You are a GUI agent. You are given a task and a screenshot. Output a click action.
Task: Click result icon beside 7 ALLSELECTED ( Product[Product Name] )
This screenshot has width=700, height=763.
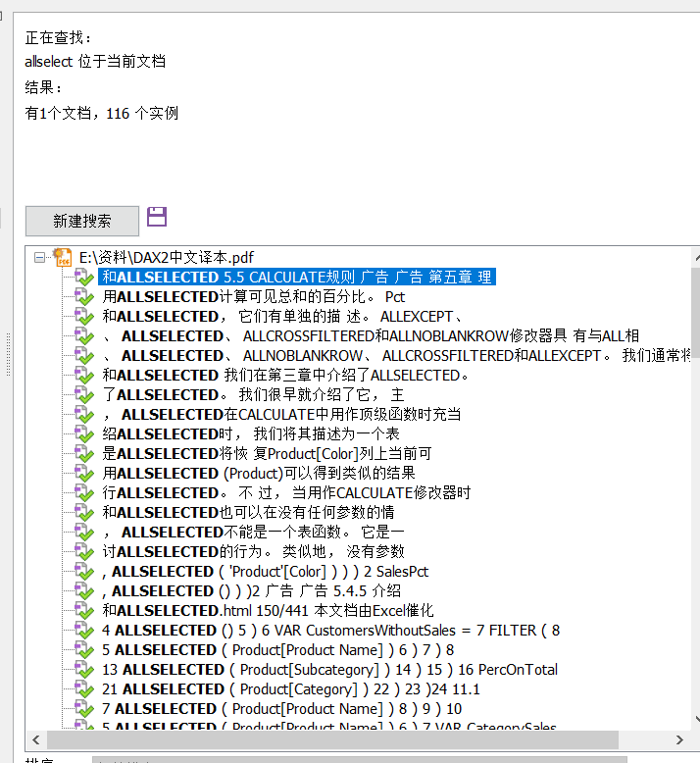tap(84, 708)
